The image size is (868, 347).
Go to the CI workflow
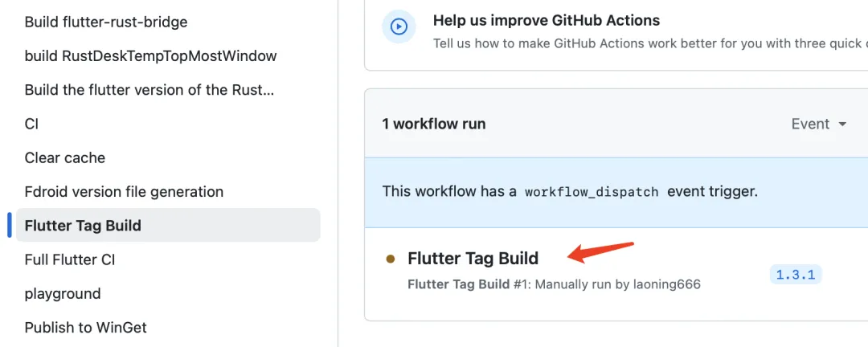(32, 124)
